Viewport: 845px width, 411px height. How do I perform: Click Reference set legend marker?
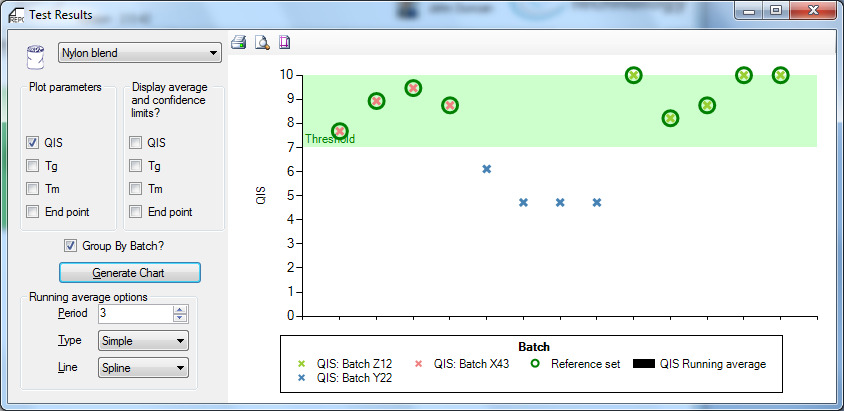click(532, 364)
